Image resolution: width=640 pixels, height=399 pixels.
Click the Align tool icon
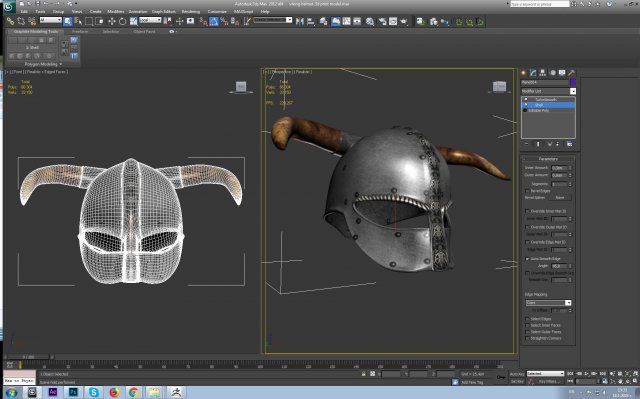(311, 21)
